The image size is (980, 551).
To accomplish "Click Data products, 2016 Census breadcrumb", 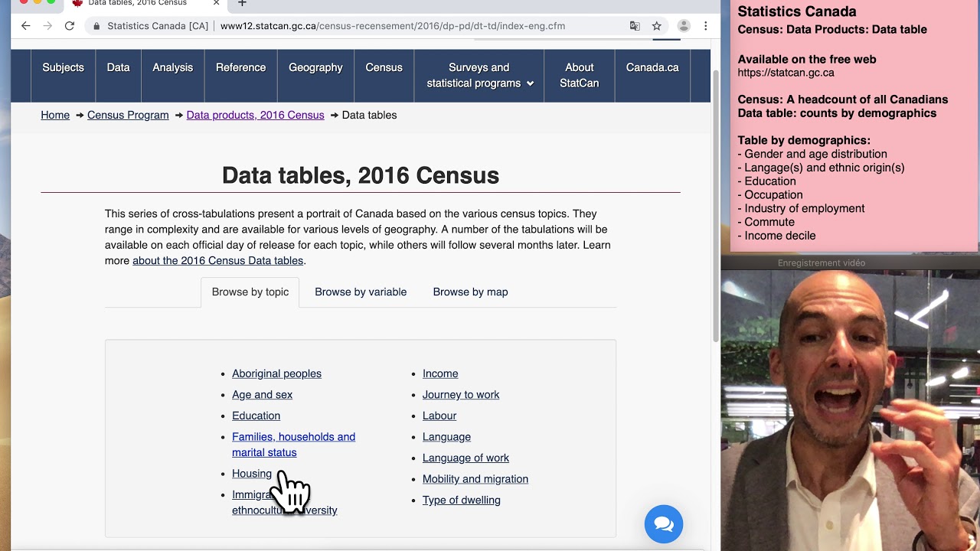I will (x=255, y=115).
